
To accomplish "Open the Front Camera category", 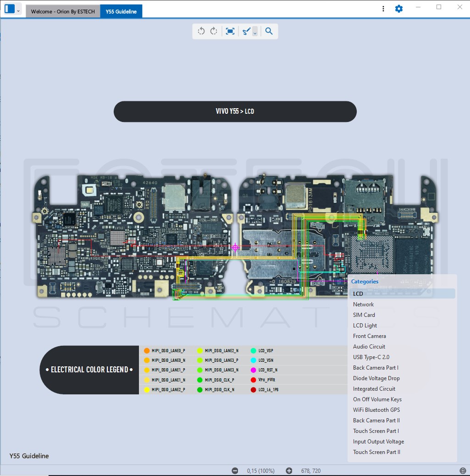I will tap(402, 336).
